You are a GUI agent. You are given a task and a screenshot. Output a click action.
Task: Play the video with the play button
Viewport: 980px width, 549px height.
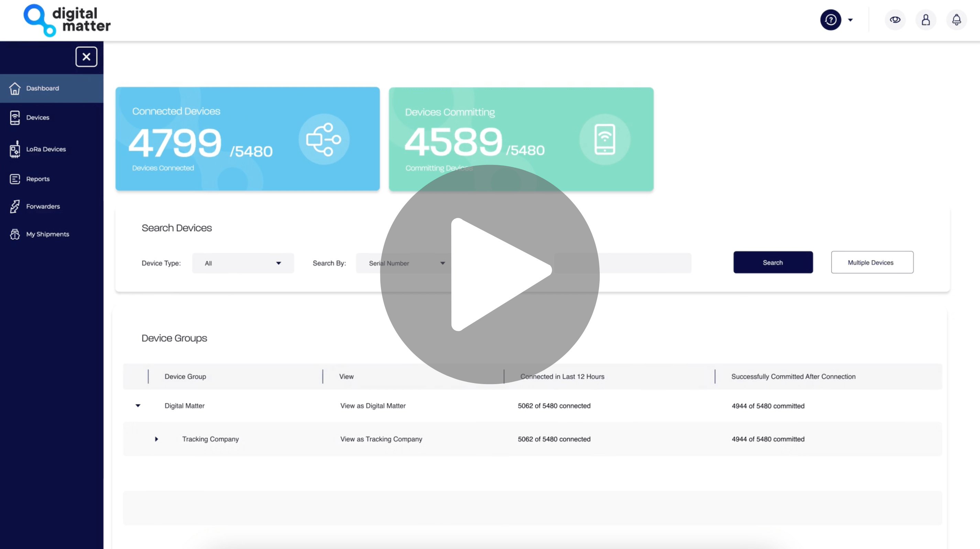coord(490,274)
